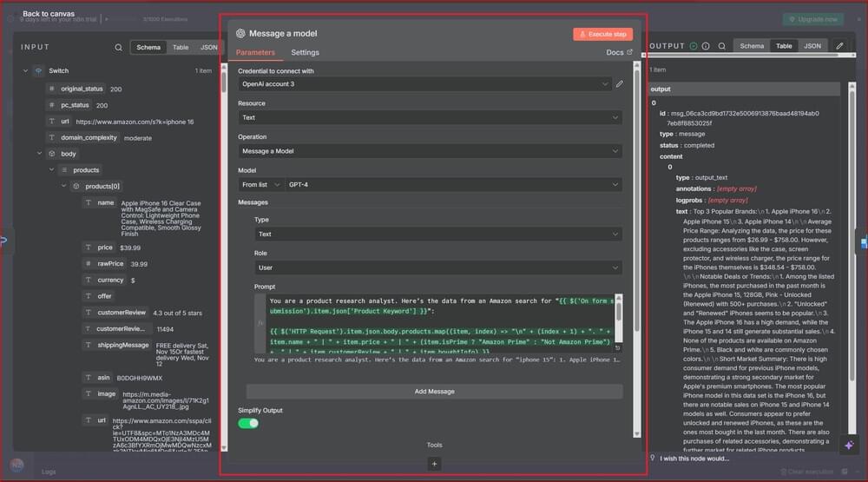
Task: Click the OpenAI logo beside Message a model
Action: coord(240,34)
